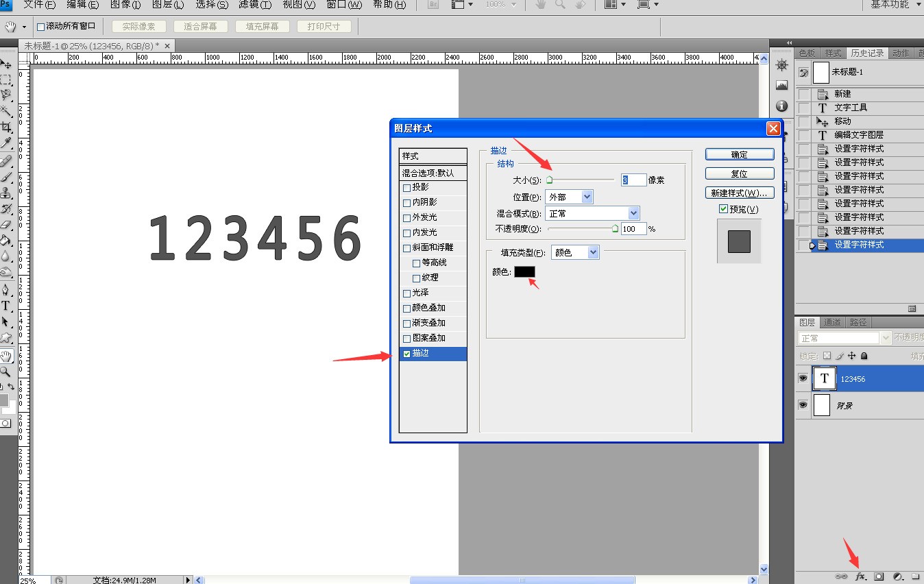Click the new adjustment layer icon
This screenshot has height=584, width=924.
[x=898, y=577]
